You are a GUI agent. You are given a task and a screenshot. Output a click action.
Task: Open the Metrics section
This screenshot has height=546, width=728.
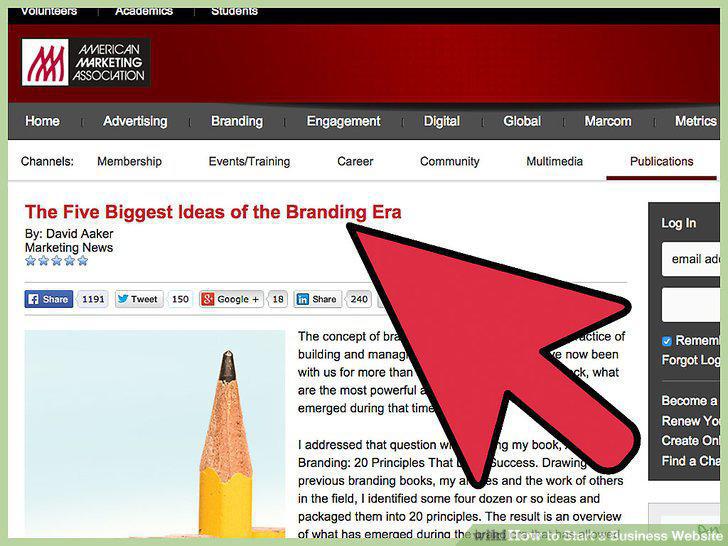click(x=696, y=121)
